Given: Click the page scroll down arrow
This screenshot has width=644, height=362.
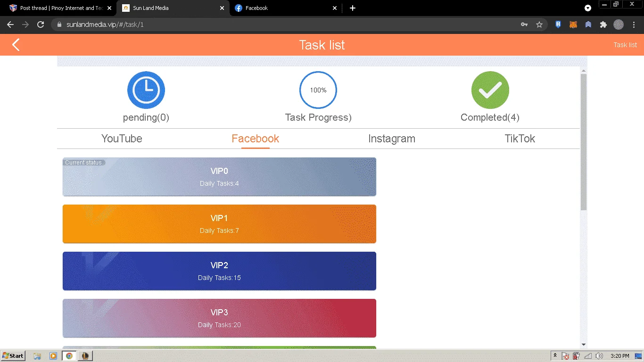Looking at the screenshot, I should coord(584,345).
